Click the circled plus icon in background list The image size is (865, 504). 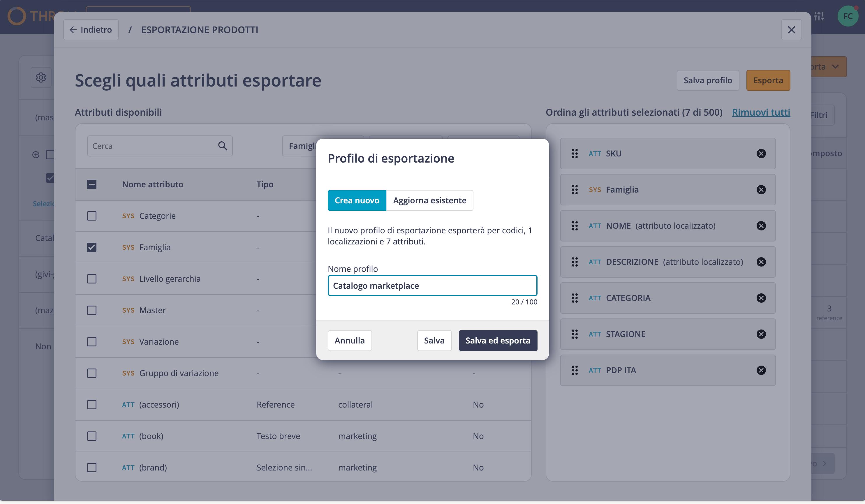tap(36, 155)
